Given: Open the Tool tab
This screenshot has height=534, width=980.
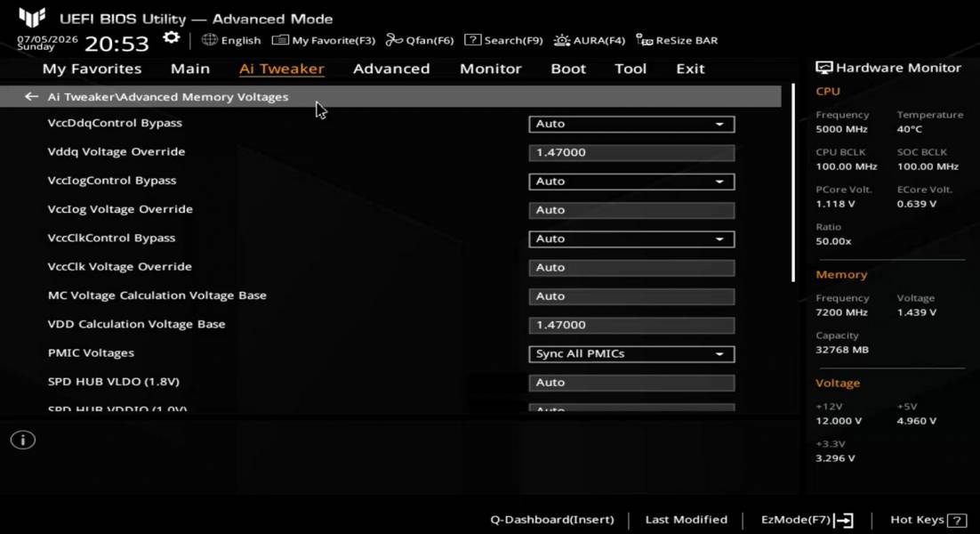Looking at the screenshot, I should pyautogui.click(x=630, y=69).
